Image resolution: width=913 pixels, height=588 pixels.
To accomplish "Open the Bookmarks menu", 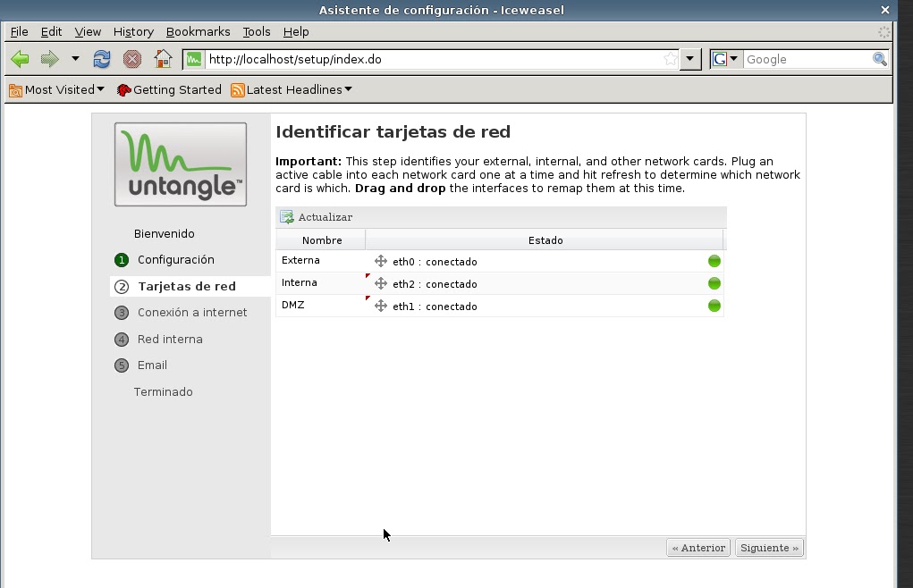I will [198, 31].
